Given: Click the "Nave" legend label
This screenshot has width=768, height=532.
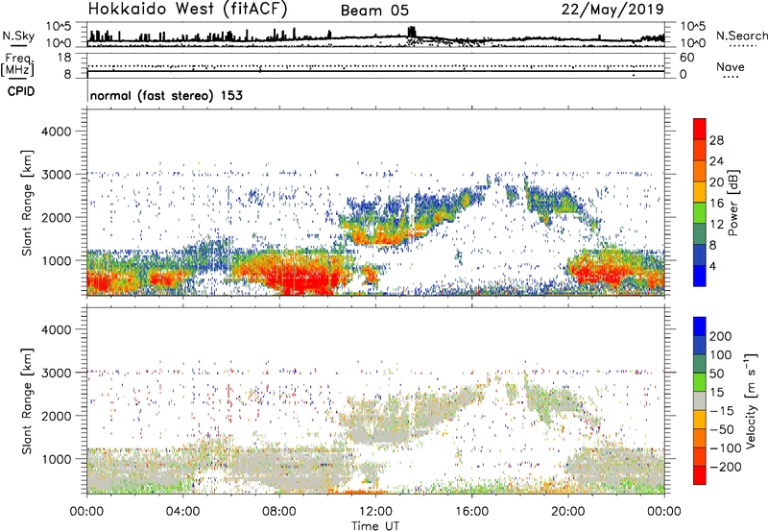Looking at the screenshot, I should 731,66.
